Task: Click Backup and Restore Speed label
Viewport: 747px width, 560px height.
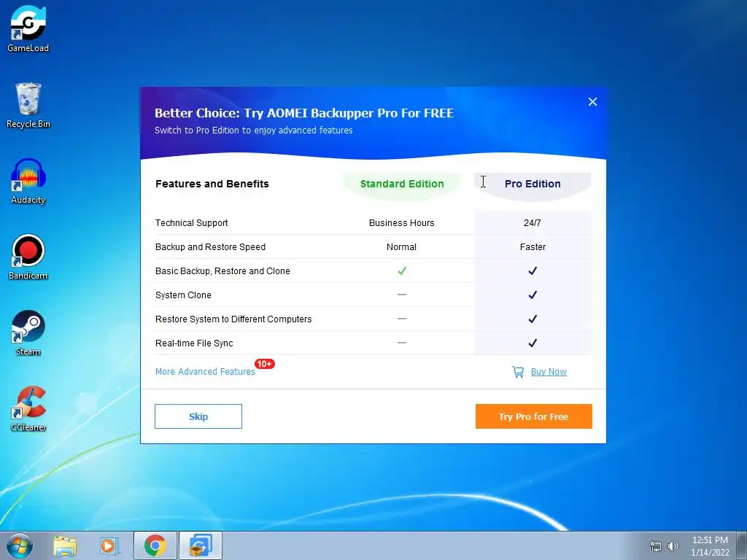Action: [x=210, y=246]
